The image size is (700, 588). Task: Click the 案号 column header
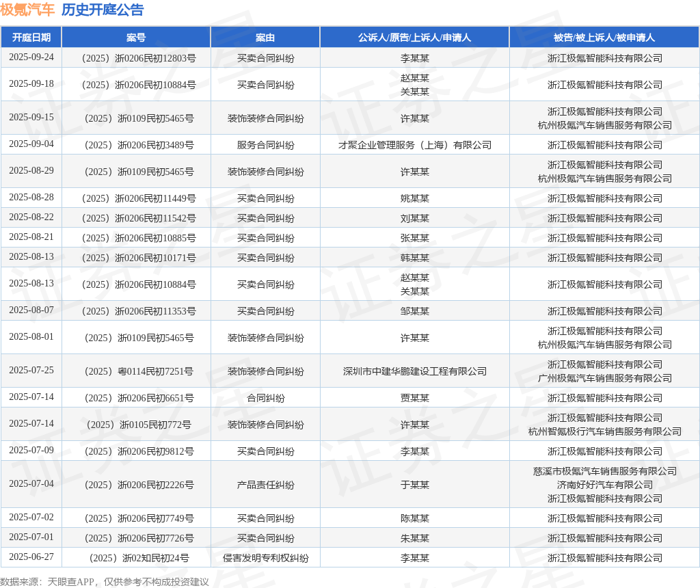click(x=136, y=38)
